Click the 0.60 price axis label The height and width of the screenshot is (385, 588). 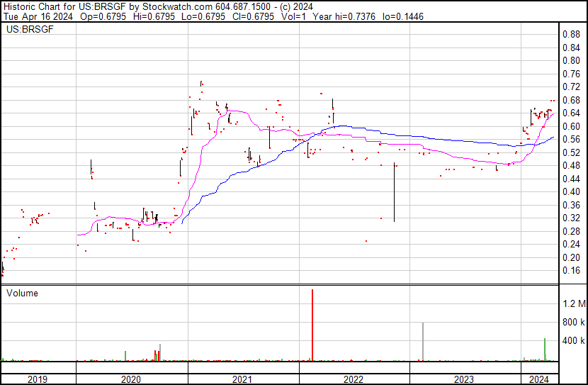pos(571,126)
